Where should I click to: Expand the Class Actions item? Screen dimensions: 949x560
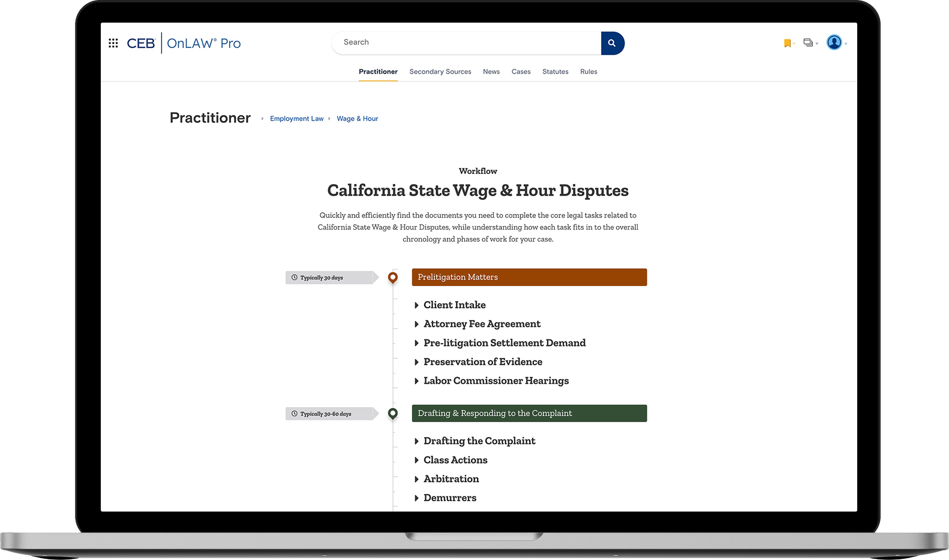coord(455,460)
